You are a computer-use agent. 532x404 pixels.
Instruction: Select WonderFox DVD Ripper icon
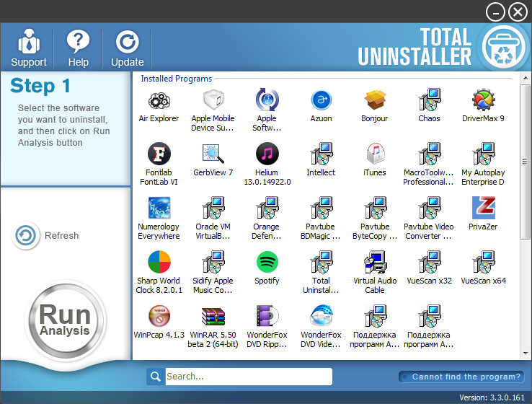267,316
